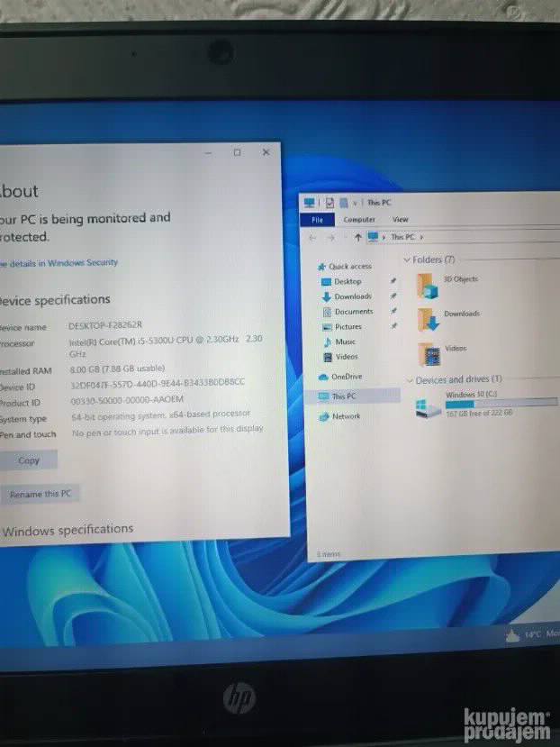
Task: Click the pin icon next to Documents
Action: pyautogui.click(x=393, y=311)
